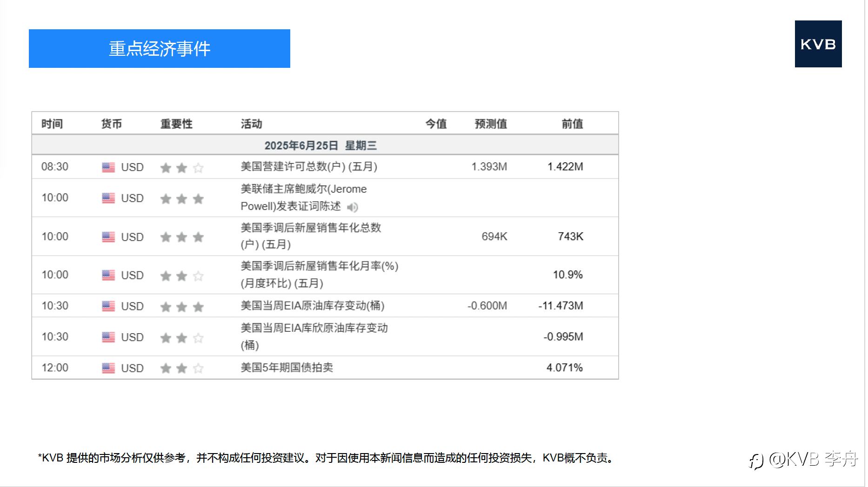Click the 08:30 time cell
868x487 pixels.
click(55, 166)
